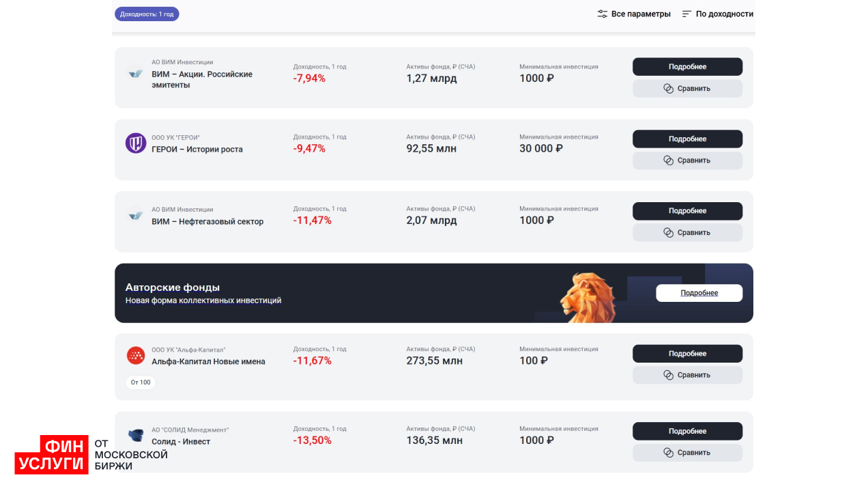The width and height of the screenshot is (868, 489).
Task: Click the '1,27 млрд' fund assets value
Action: (432, 79)
